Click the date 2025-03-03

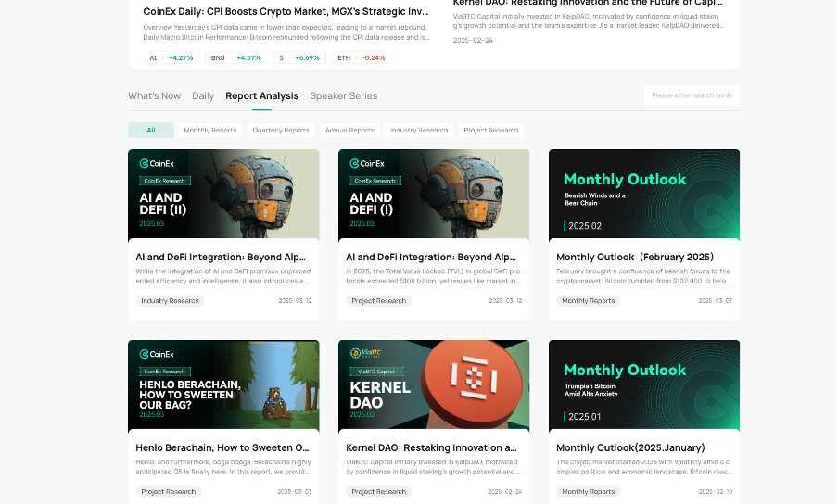pyautogui.click(x=295, y=492)
